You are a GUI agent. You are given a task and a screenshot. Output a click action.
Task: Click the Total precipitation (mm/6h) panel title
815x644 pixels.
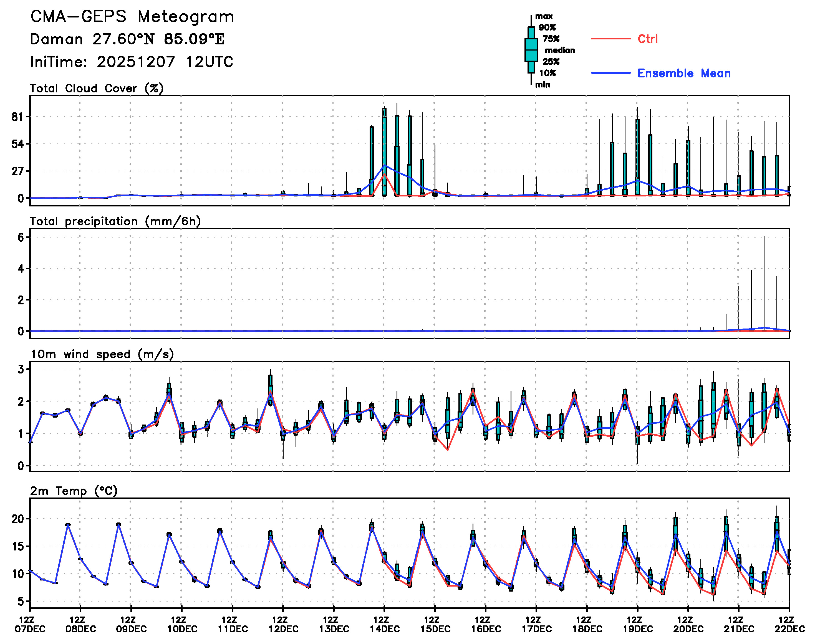pyautogui.click(x=115, y=221)
